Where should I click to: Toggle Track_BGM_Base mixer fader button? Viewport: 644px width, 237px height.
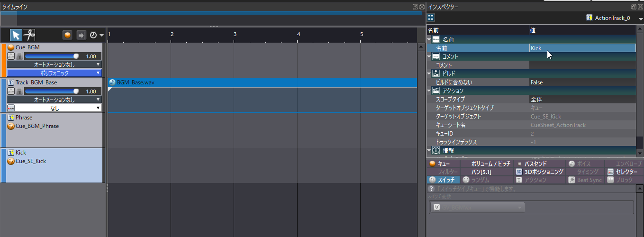[19, 91]
